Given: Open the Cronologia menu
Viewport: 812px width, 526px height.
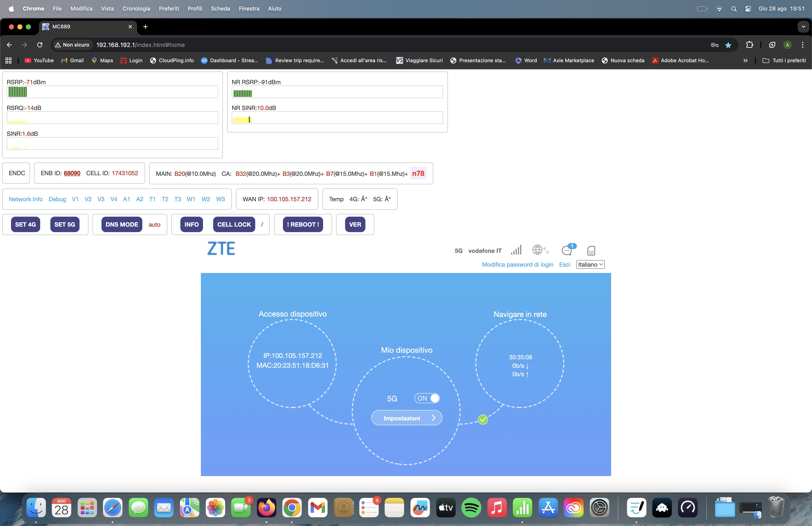Looking at the screenshot, I should [136, 8].
